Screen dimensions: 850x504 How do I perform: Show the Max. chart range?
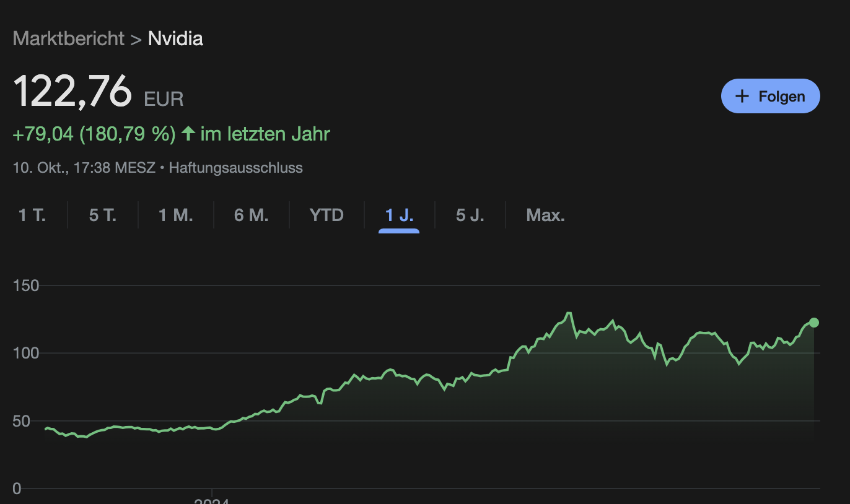point(546,215)
